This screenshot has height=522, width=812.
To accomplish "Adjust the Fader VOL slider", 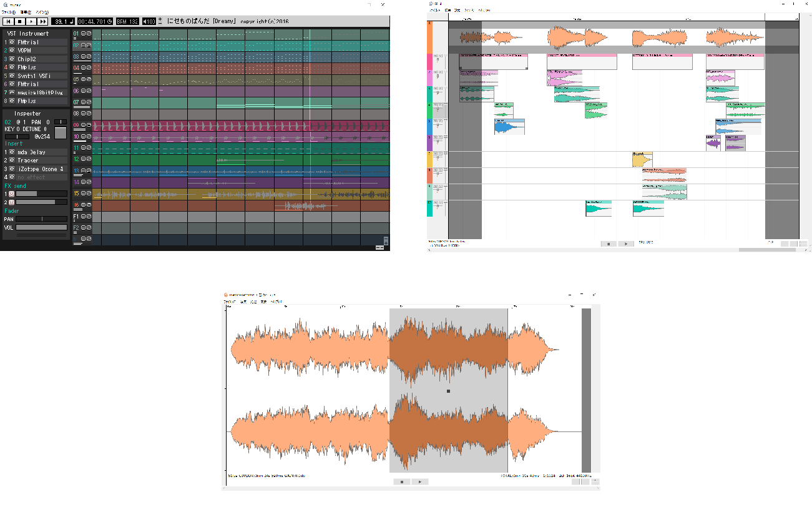I will (41, 228).
